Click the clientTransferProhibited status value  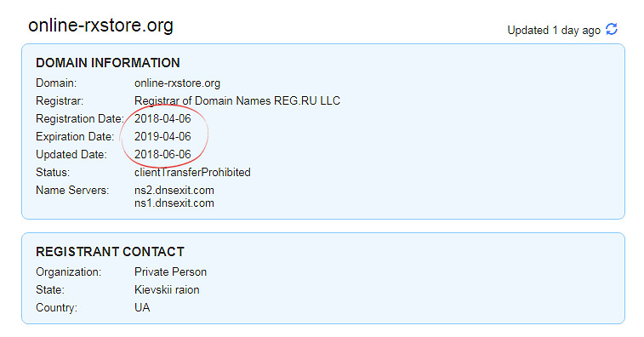[x=192, y=172]
